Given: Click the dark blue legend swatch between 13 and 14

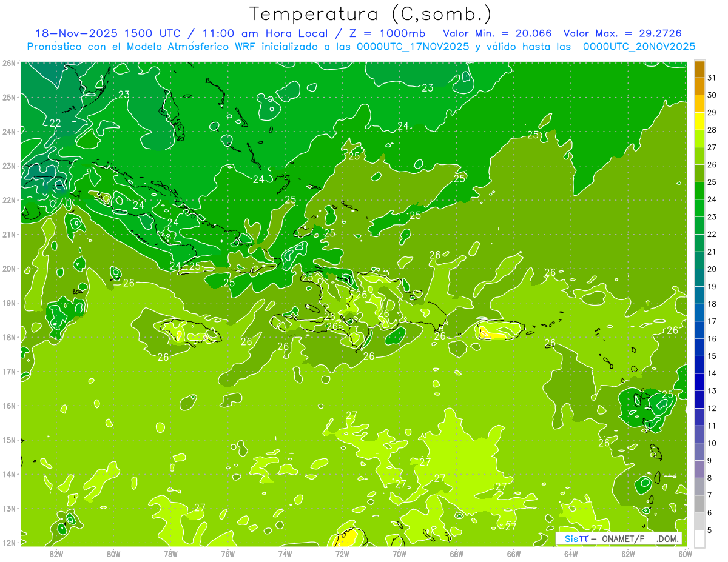Looking at the screenshot, I should [x=699, y=381].
